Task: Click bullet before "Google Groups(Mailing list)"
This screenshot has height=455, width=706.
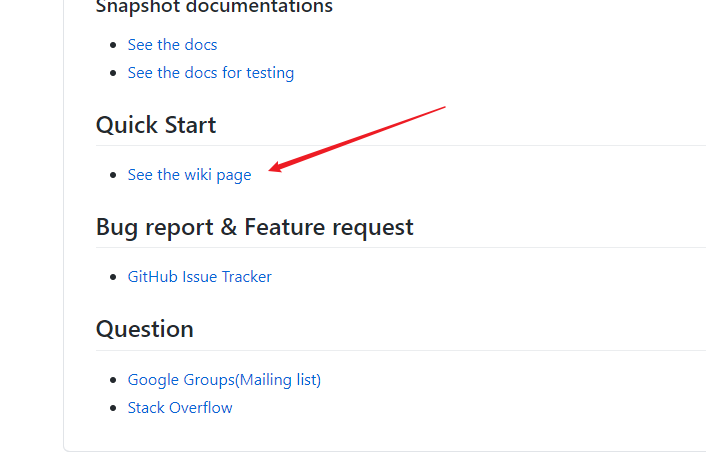Action: click(114, 381)
